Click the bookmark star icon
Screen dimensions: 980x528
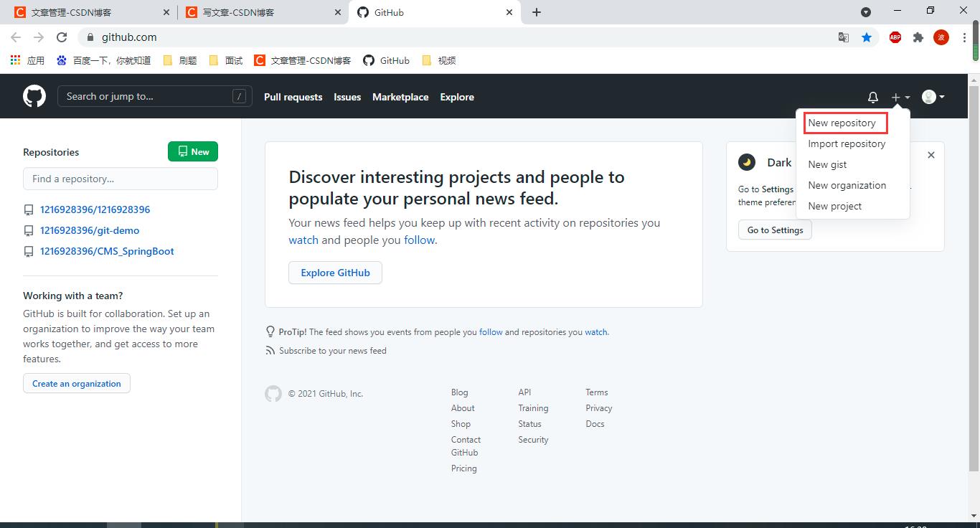(x=867, y=37)
